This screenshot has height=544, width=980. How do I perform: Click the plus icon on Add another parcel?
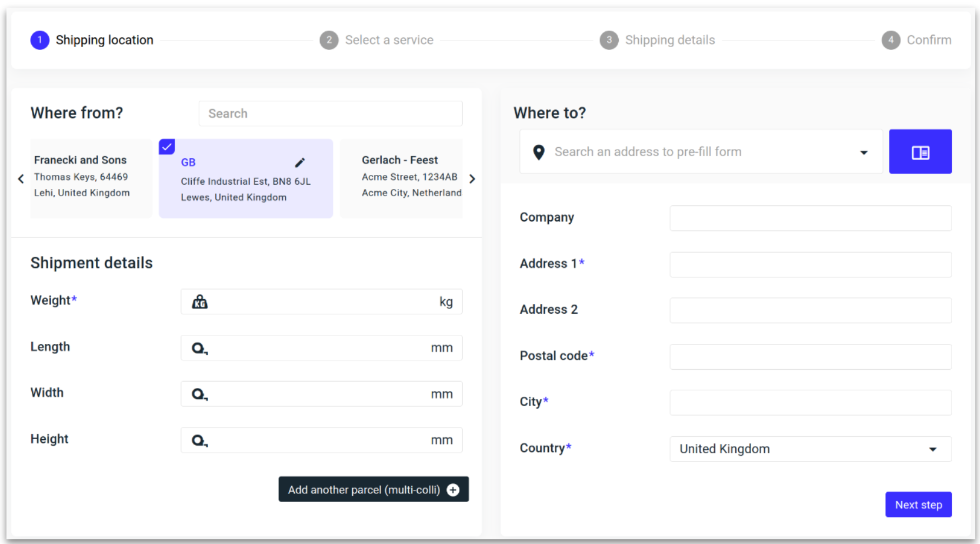pyautogui.click(x=453, y=490)
